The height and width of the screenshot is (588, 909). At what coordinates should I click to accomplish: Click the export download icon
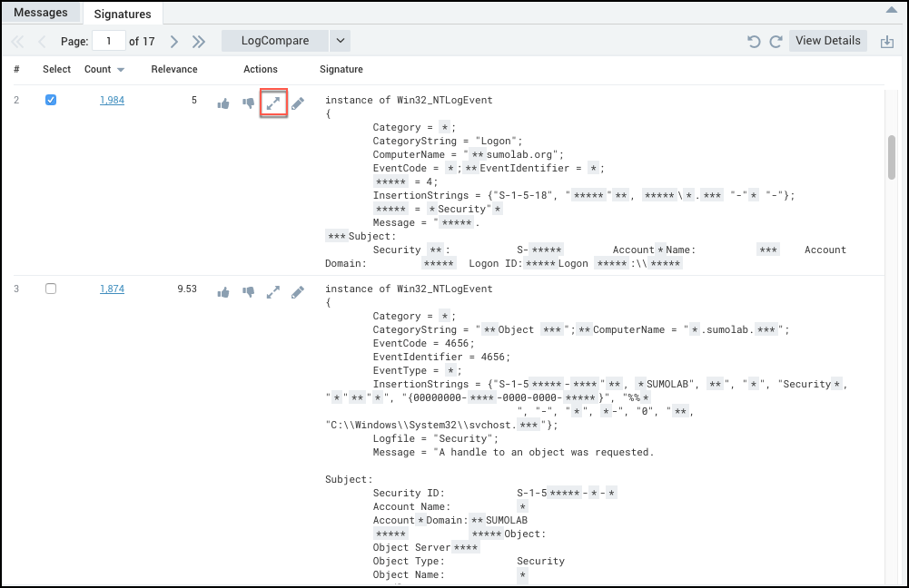pos(887,42)
